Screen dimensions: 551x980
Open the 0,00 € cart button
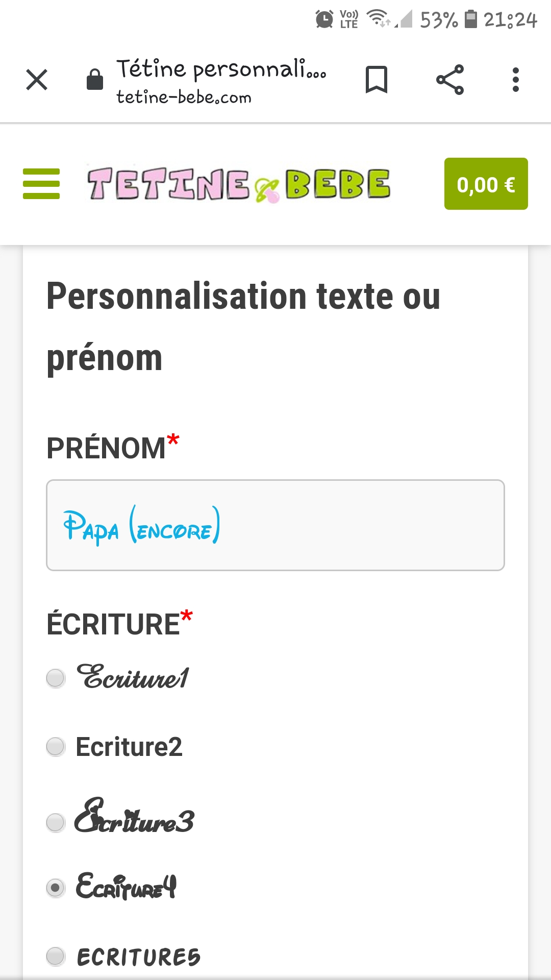486,184
